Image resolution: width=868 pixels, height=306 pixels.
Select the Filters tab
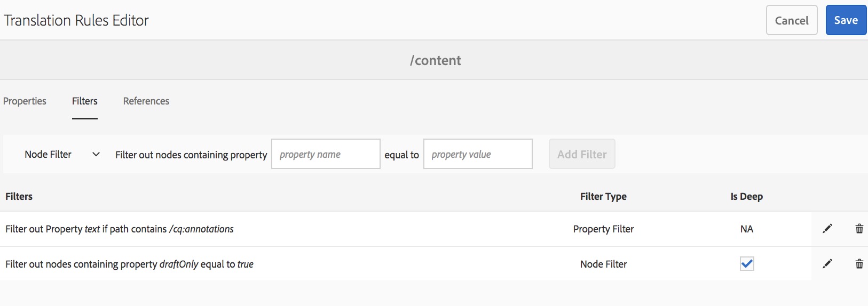pyautogui.click(x=85, y=101)
